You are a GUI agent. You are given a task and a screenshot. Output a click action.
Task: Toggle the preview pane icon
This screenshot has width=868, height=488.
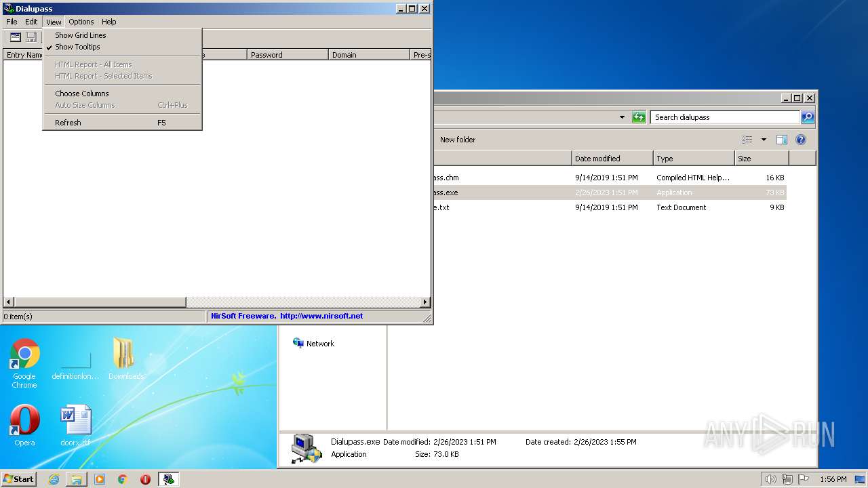point(782,140)
